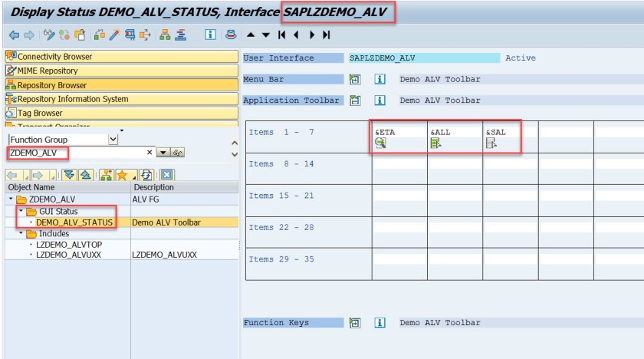
Task: Expand the Menu Bar section icon
Action: 355,79
